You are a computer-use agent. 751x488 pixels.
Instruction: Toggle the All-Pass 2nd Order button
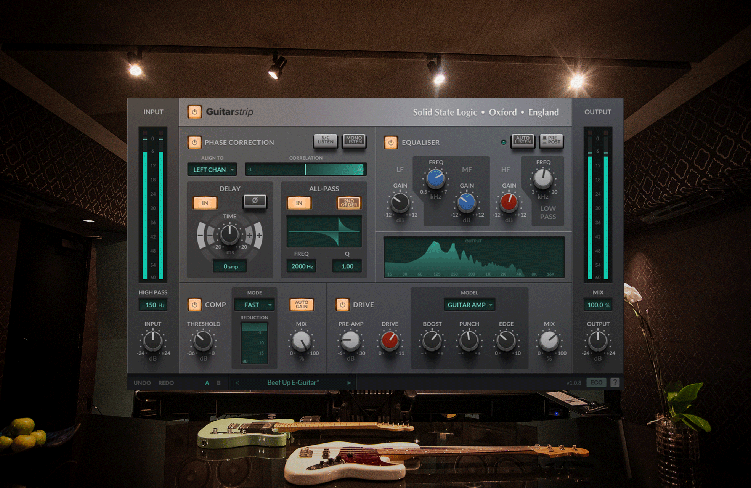(349, 203)
